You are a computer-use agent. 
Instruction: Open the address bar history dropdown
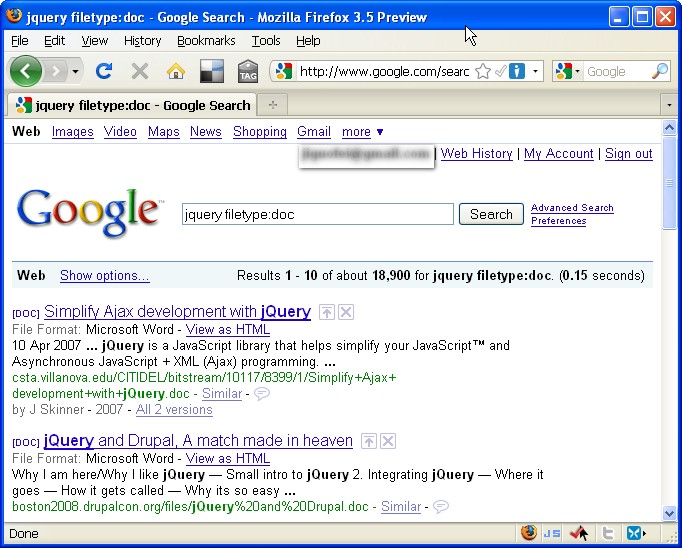535,71
